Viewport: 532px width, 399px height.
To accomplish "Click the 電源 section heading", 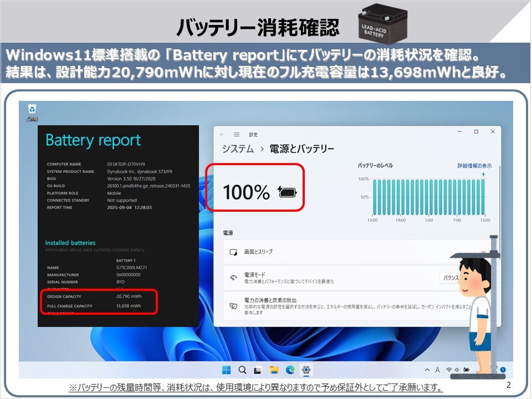I will [228, 233].
